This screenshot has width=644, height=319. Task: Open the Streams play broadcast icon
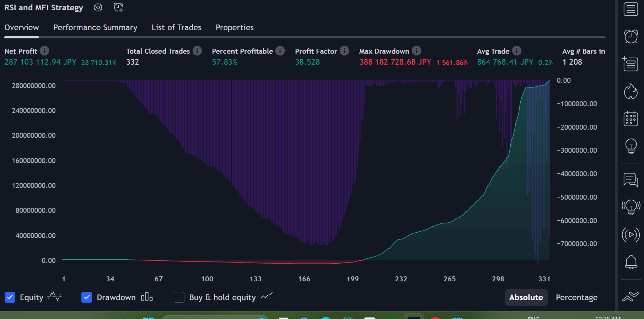pyautogui.click(x=631, y=234)
